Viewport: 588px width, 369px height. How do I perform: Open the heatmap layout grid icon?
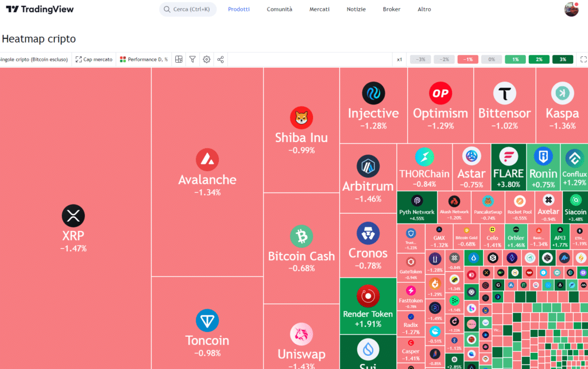179,59
